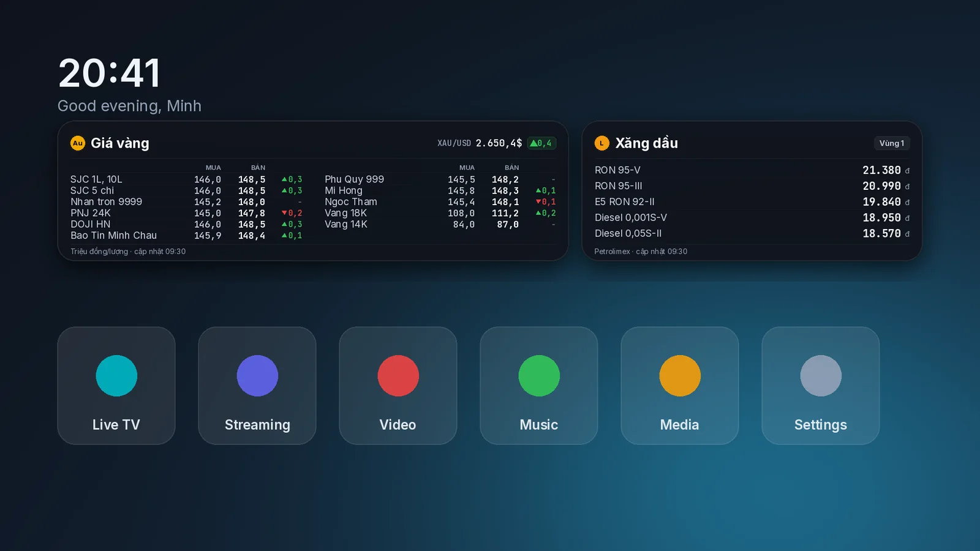Select the Phu Quy 999 row name
Screen dimensions: 980x551
tap(354, 179)
